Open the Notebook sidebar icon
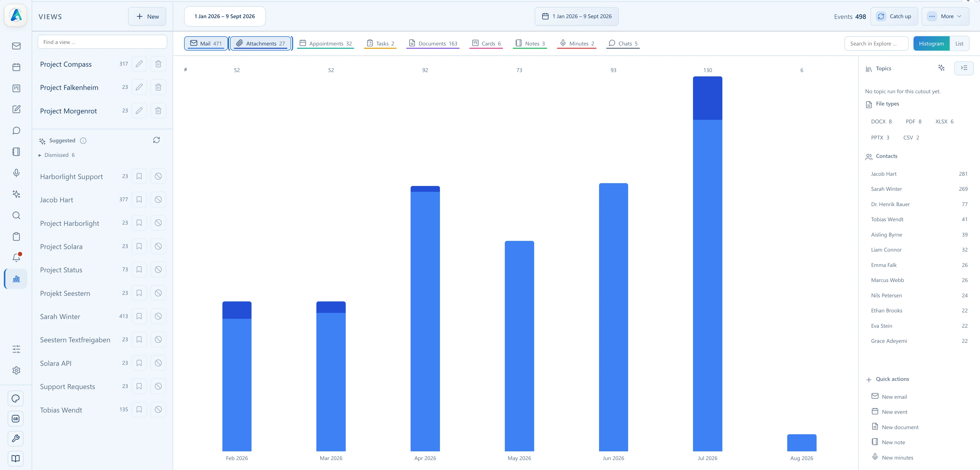This screenshot has height=470, width=980. (x=16, y=152)
